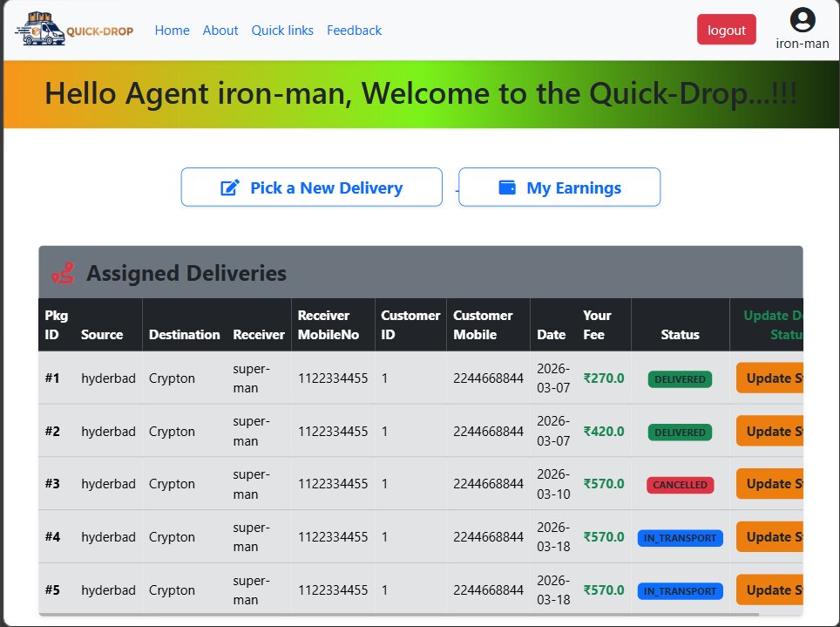Click the route icon beside Assigned Deliveries
This screenshot has height=627, width=840.
[63, 273]
